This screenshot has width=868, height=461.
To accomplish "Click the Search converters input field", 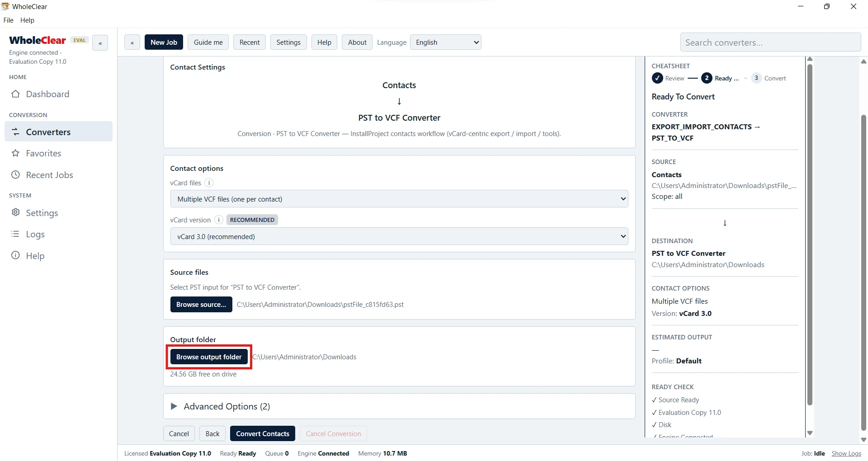I will 770,42.
